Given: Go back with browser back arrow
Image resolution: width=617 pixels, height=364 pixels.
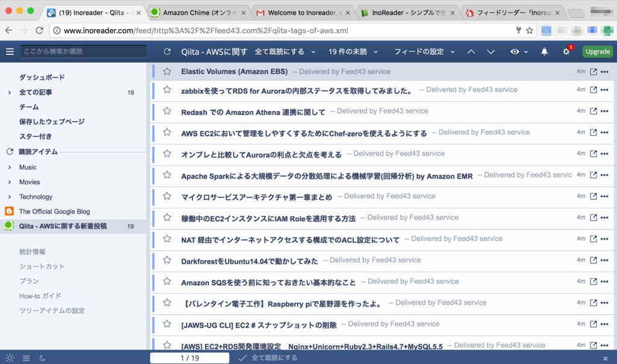Looking at the screenshot, I should [x=9, y=30].
